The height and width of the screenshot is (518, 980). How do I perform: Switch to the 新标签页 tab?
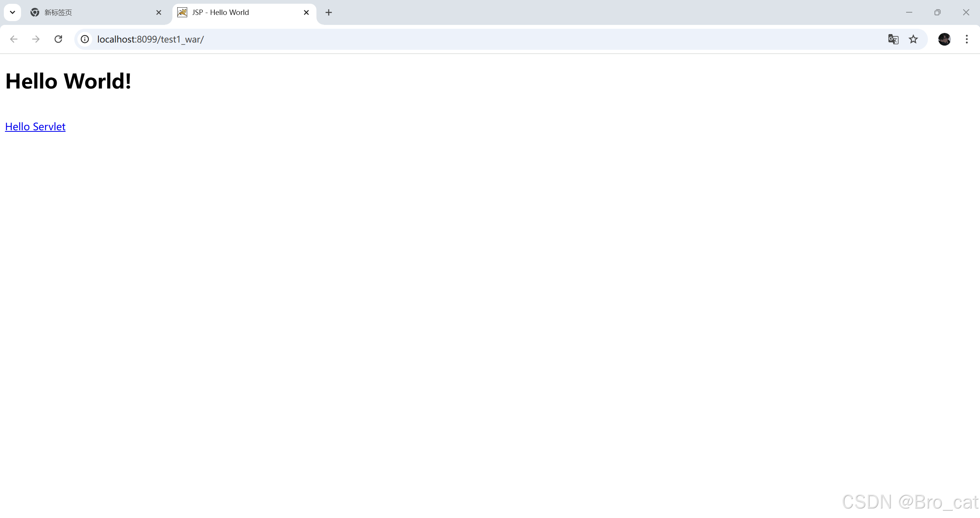coord(92,12)
